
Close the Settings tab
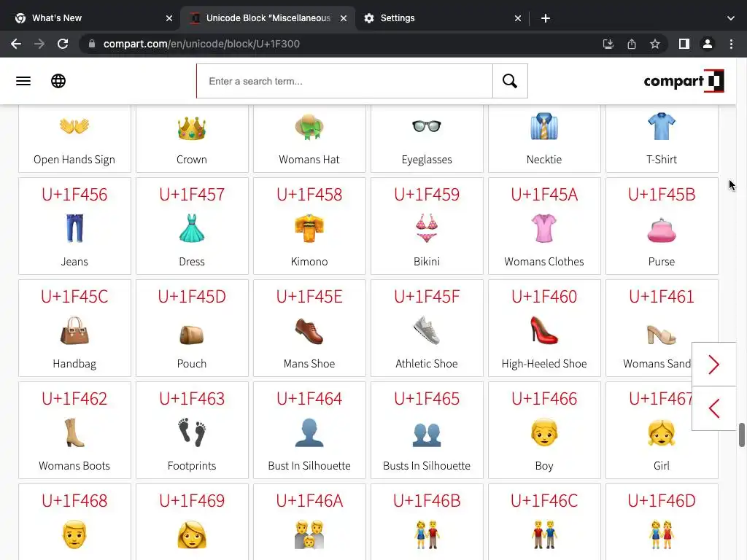tap(517, 18)
